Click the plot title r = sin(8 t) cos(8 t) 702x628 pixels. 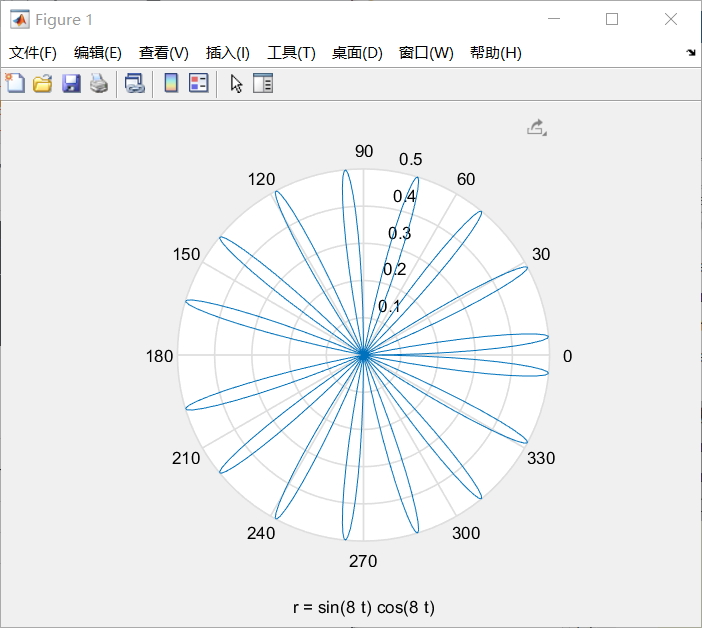pos(364,607)
